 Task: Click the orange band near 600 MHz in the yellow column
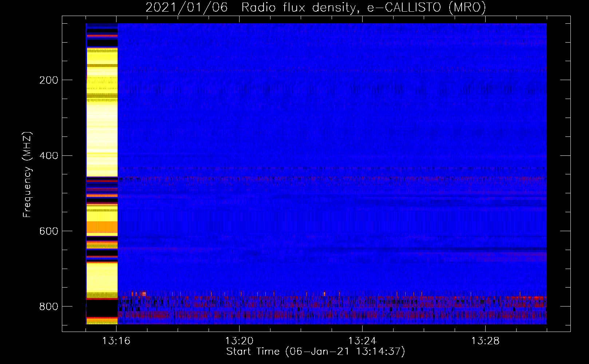[x=102, y=227]
